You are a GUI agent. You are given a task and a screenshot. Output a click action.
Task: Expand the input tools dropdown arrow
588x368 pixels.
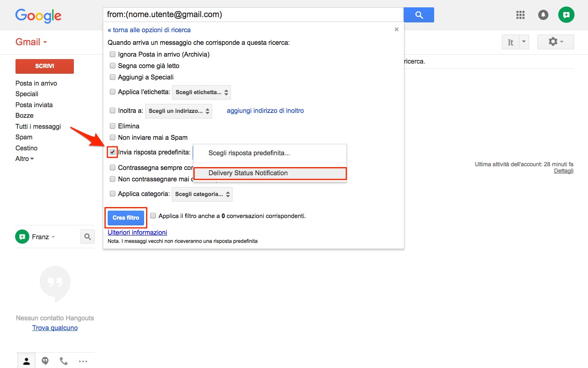pyautogui.click(x=524, y=42)
